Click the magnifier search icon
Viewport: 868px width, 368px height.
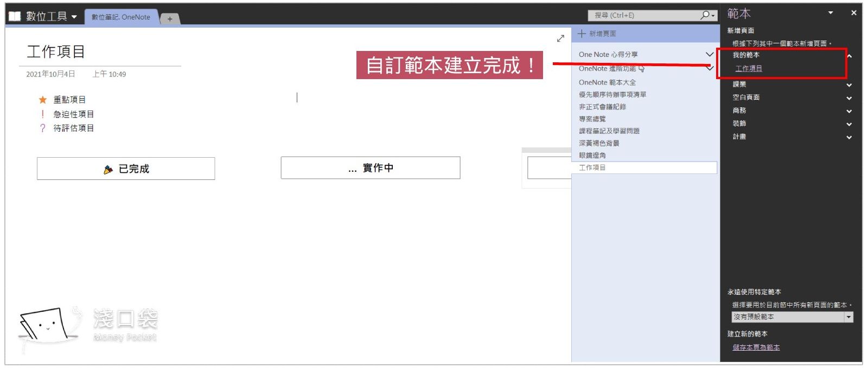tap(705, 15)
